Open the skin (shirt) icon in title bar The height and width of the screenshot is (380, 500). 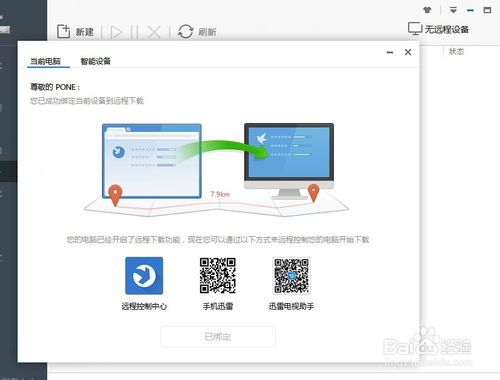point(427,10)
